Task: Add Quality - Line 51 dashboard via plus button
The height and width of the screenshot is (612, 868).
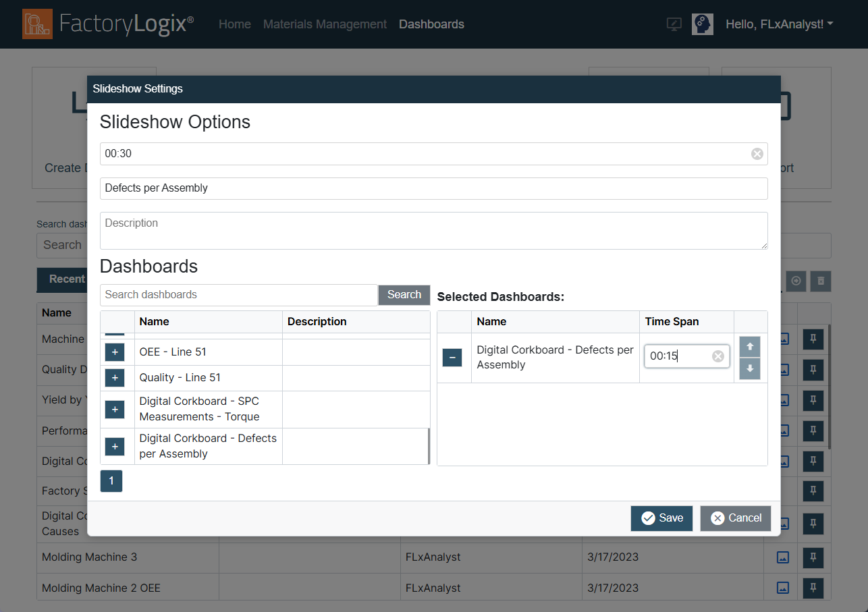Action: tap(115, 378)
